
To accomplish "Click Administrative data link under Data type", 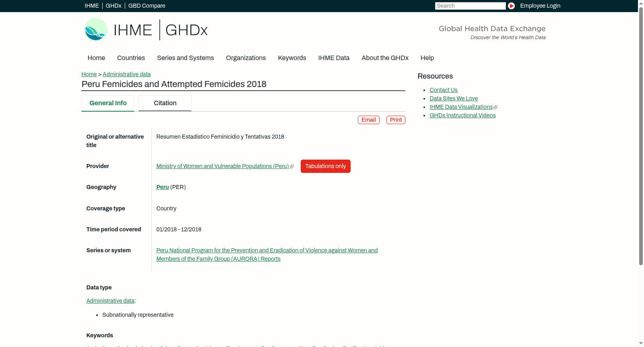I will (110, 301).
